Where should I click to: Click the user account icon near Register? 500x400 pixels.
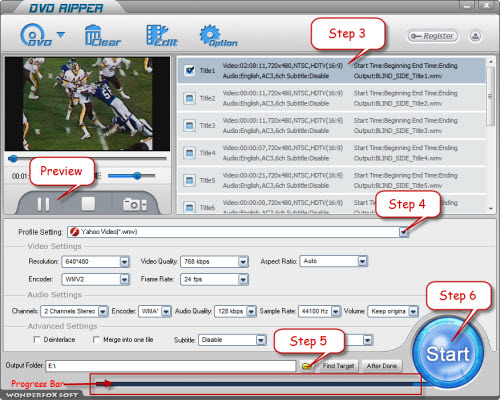tap(475, 36)
